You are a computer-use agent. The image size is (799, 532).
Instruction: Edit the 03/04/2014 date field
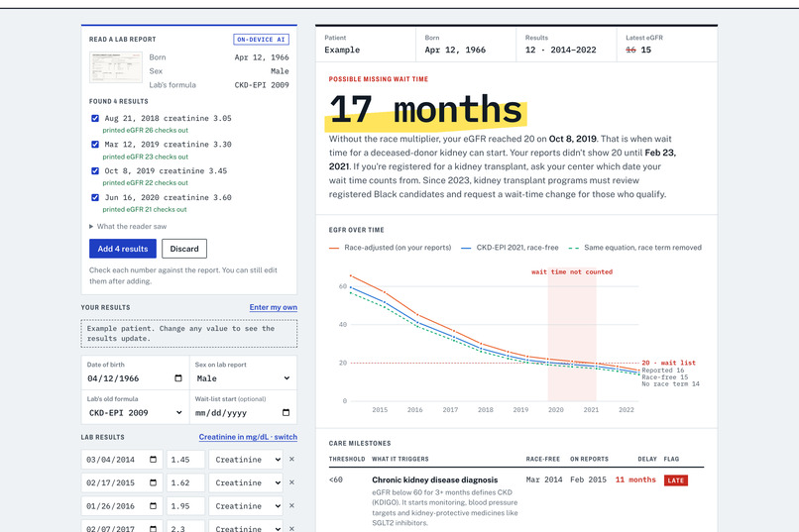[x=122, y=460]
